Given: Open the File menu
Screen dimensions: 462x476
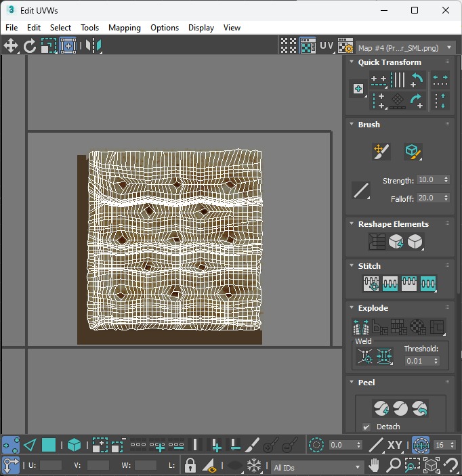Looking at the screenshot, I should (12, 28).
